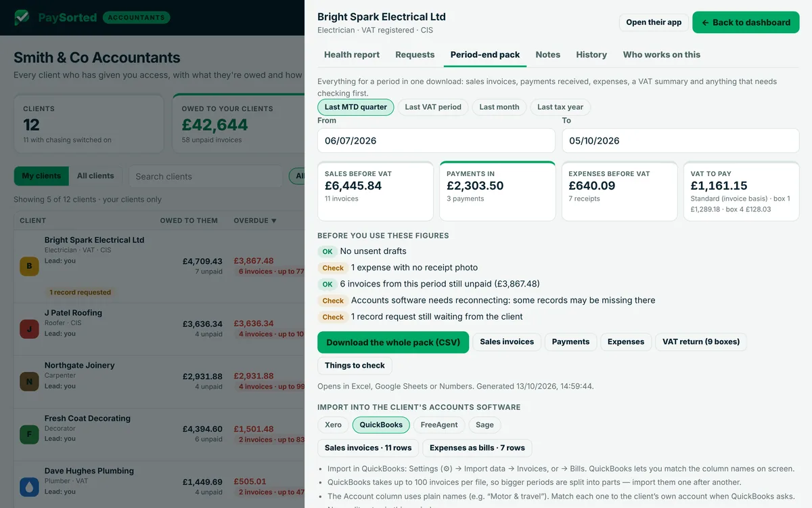Switch to My clients filter
The image size is (812, 508).
click(41, 176)
